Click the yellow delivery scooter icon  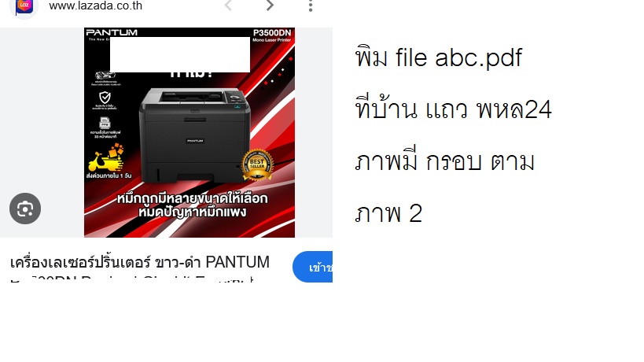click(x=106, y=157)
